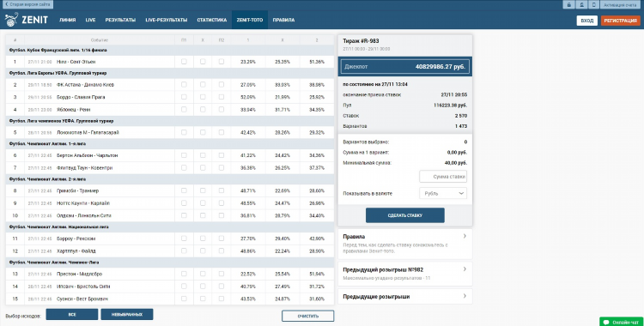Focus the Сумма ставки input field
This screenshot has width=644, height=326.
click(443, 177)
